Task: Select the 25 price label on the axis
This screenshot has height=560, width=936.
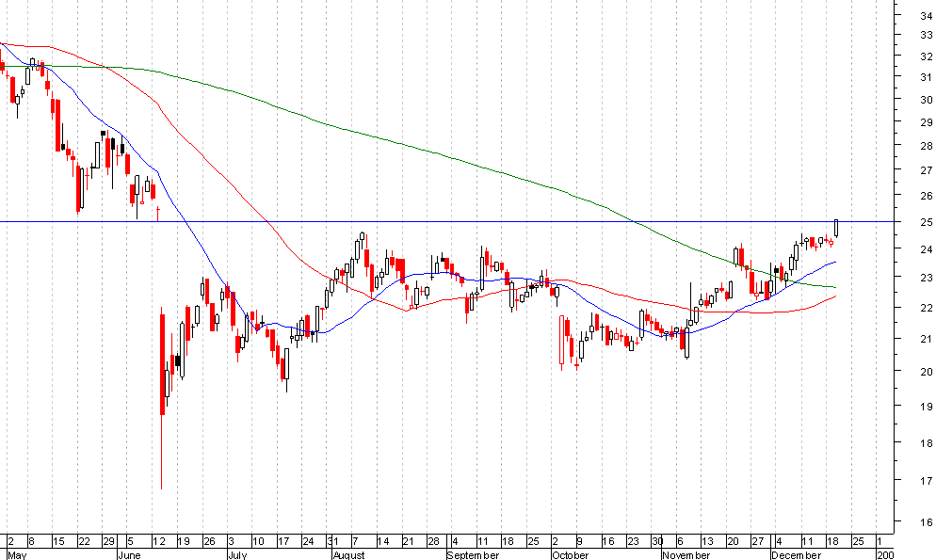Action: (926, 222)
